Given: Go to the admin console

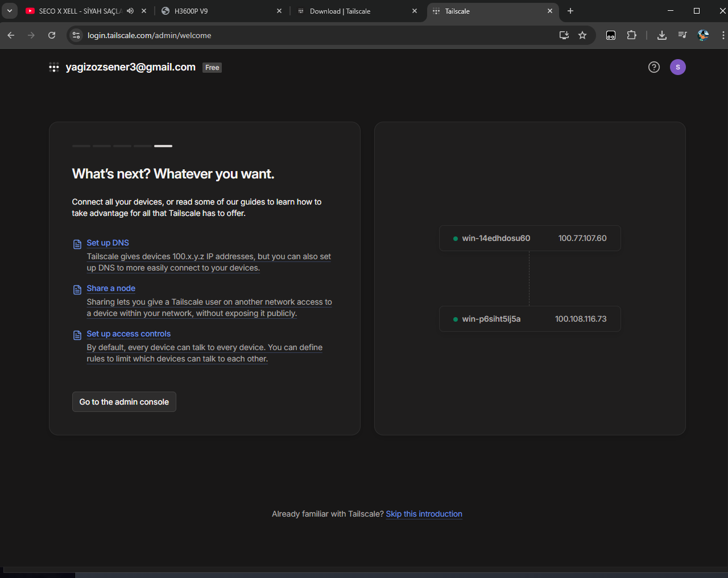Looking at the screenshot, I should coord(124,402).
